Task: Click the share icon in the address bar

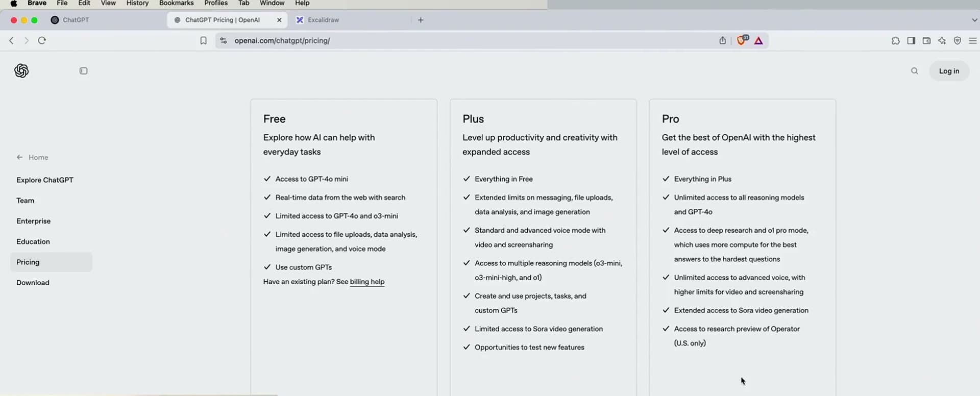Action: [722, 40]
